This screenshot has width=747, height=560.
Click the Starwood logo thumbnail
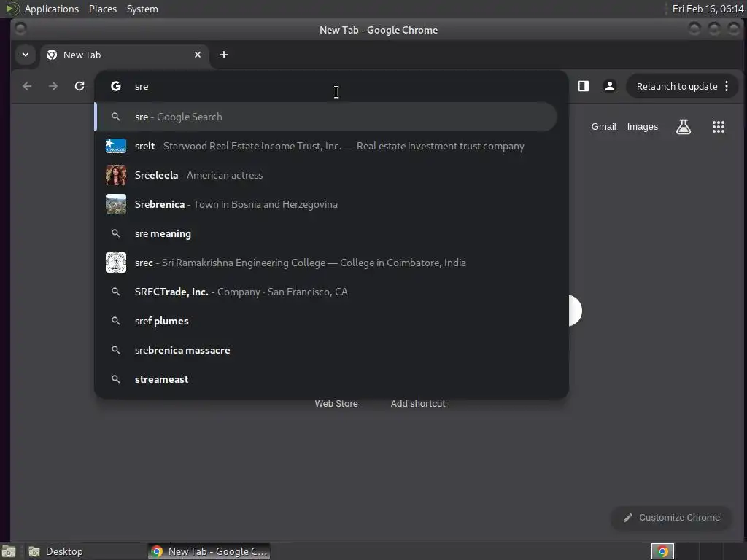[x=116, y=146]
